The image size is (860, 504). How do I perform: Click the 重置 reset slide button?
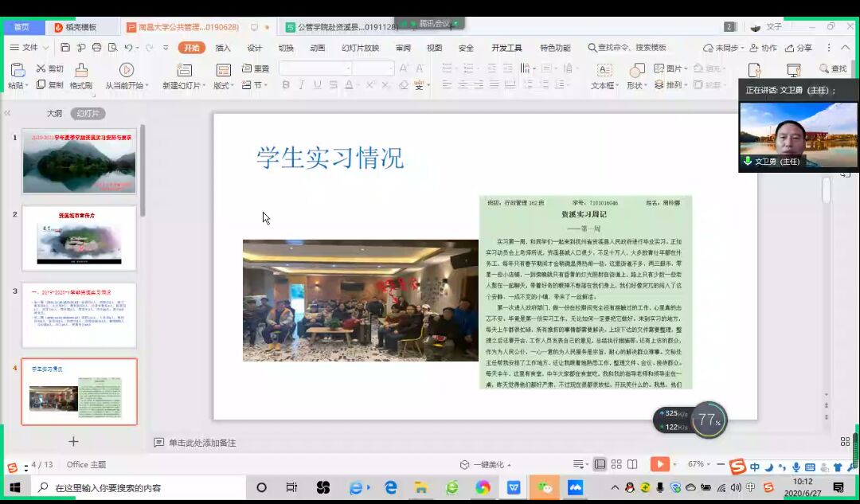pos(256,68)
